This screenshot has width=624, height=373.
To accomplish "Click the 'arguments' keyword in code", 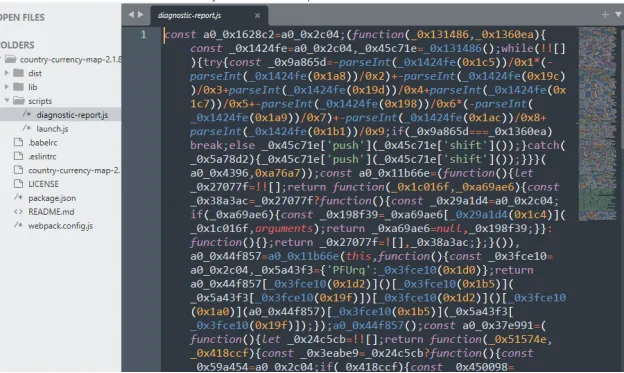I will (x=284, y=228).
